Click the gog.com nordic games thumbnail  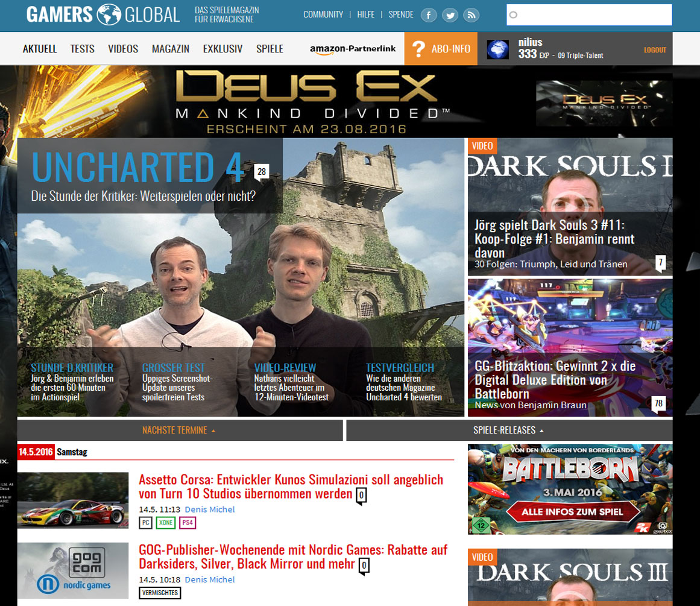coord(73,570)
